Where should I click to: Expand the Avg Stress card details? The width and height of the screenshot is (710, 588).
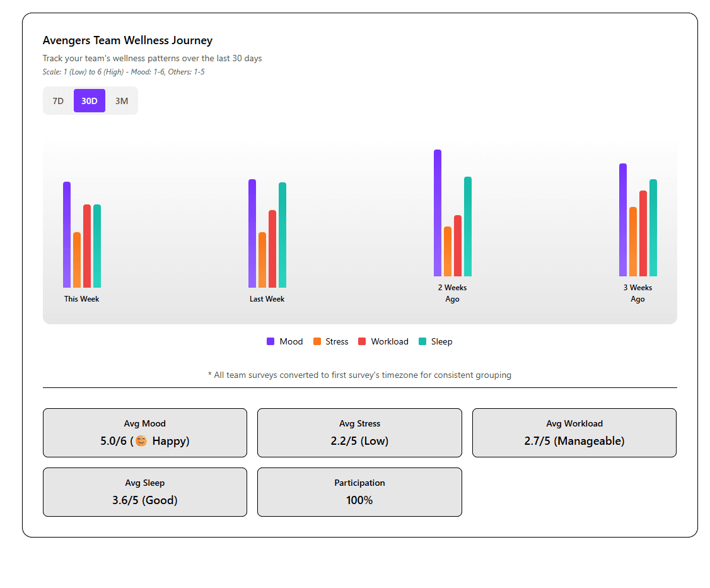359,433
